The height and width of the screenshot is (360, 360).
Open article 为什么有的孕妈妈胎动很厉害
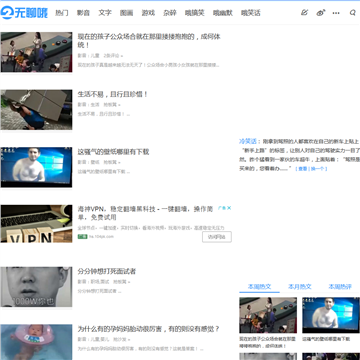click(149, 329)
